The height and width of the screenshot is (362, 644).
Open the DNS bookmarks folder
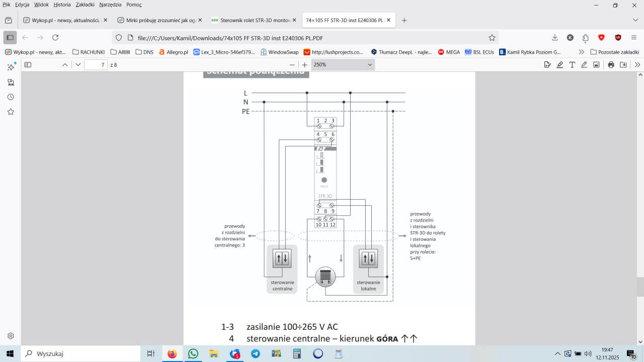click(144, 52)
